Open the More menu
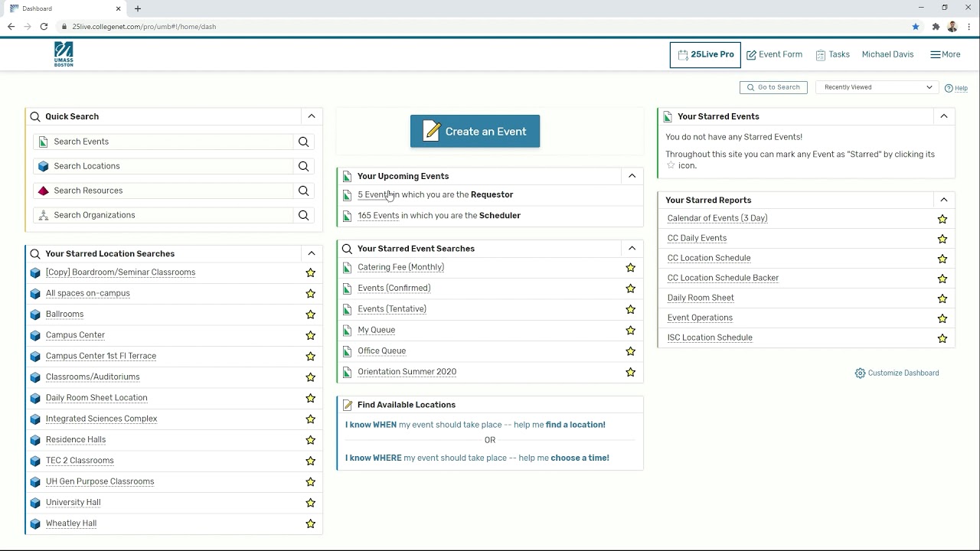This screenshot has width=980, height=551. [945, 54]
